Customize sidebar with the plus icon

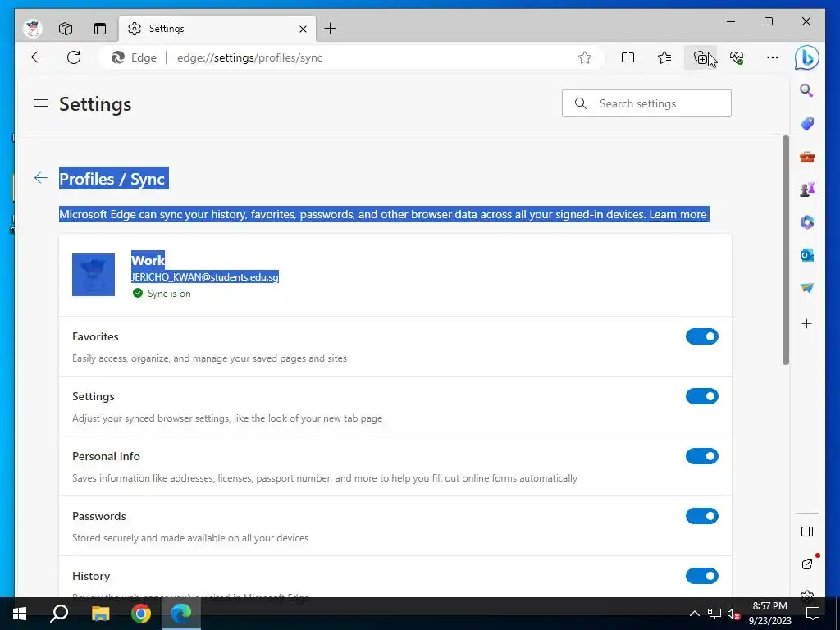807,323
